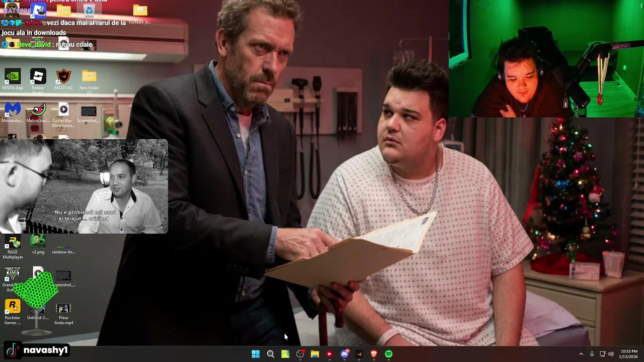Open the volume tray icon

click(611, 354)
